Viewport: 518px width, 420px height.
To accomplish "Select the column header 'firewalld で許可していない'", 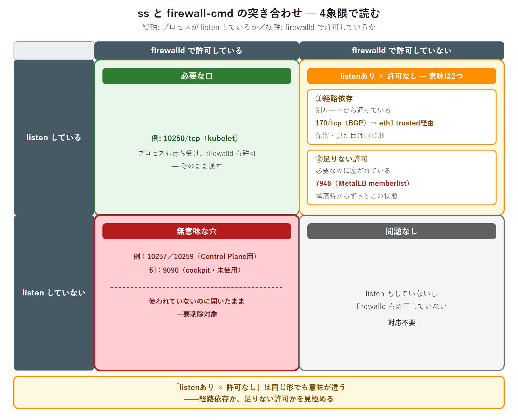I will tap(402, 51).
